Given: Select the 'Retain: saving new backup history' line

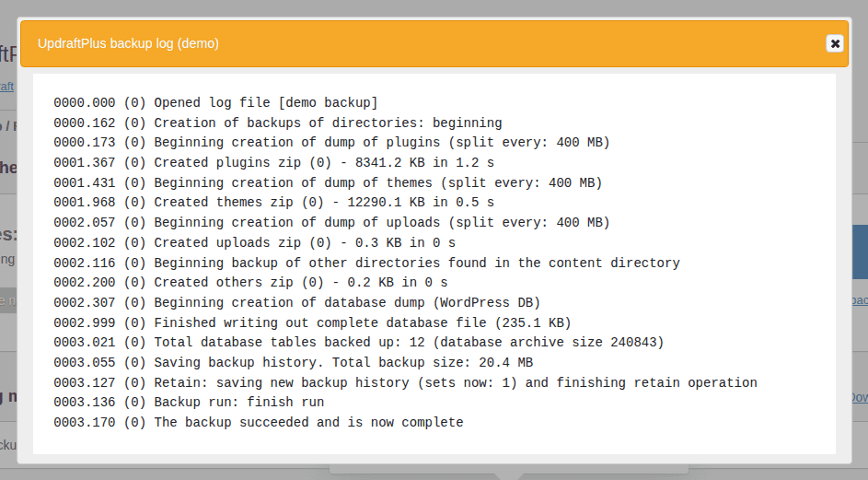Looking at the screenshot, I should pos(405,382).
